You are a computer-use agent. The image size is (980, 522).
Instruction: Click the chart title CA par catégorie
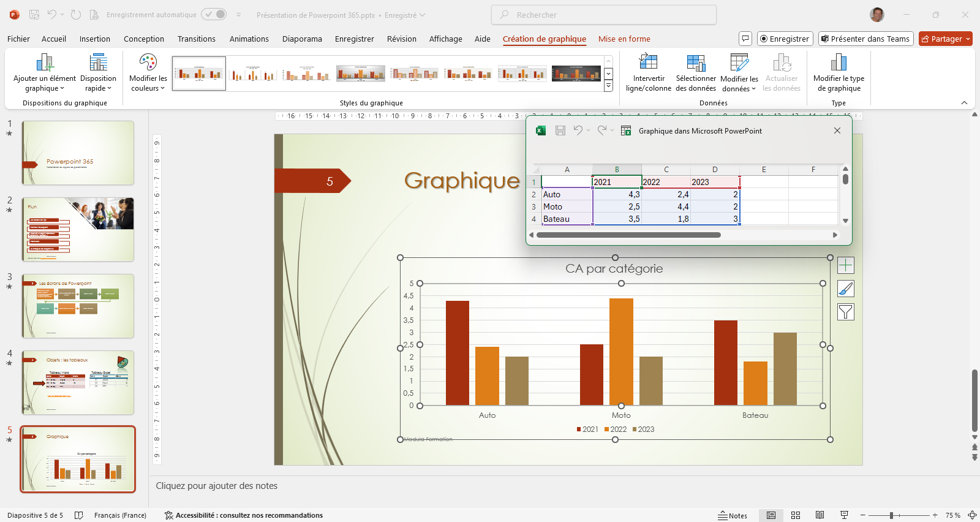tap(614, 268)
